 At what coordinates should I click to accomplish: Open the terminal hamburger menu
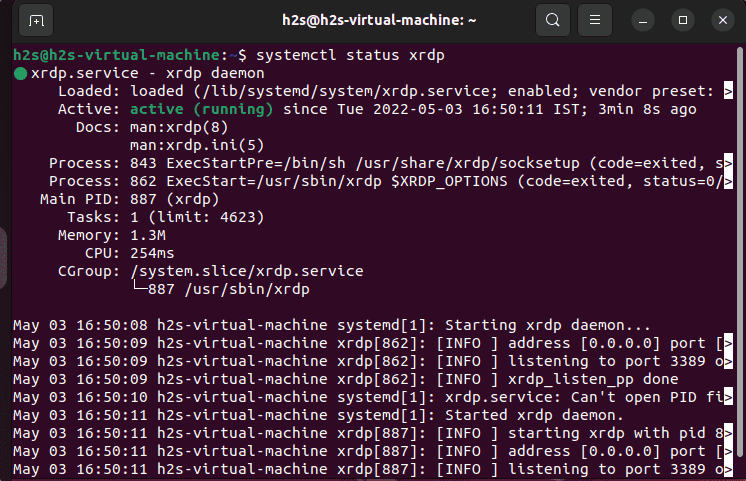595,20
